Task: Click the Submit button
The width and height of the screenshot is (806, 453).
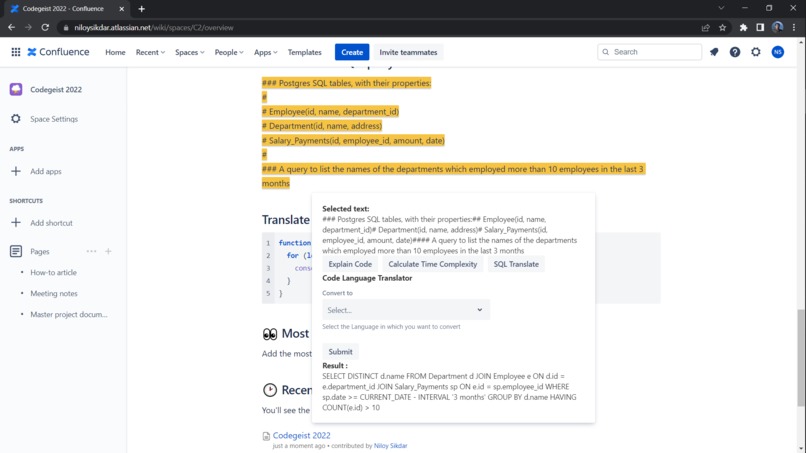Action: pos(340,352)
